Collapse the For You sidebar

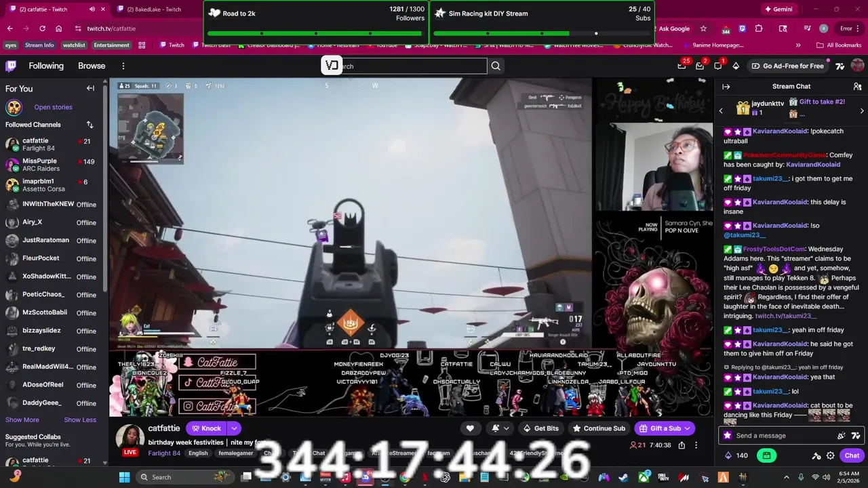pyautogui.click(x=90, y=88)
